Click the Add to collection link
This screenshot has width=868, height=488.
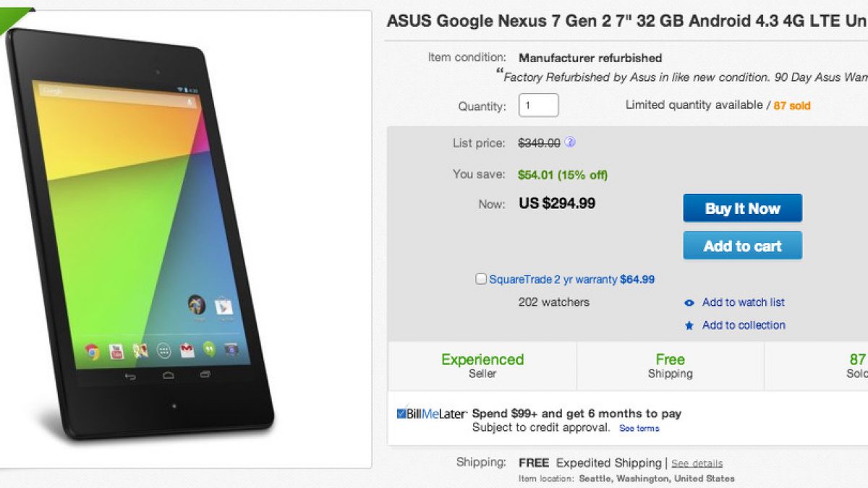click(743, 325)
